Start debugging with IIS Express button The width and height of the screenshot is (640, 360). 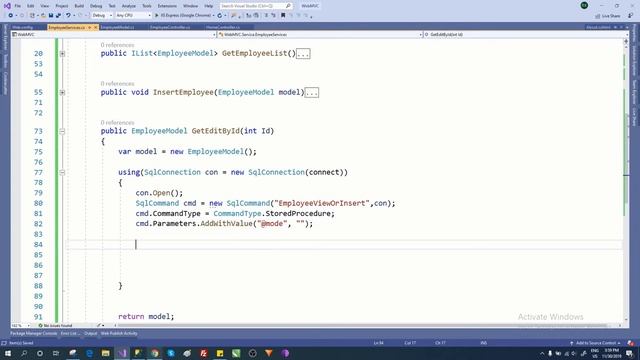tap(182, 16)
